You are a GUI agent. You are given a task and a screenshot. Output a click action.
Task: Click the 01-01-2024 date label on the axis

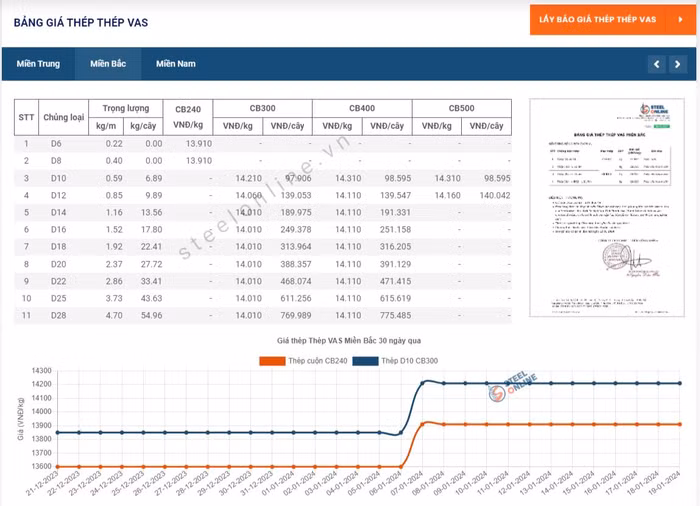pos(279,482)
